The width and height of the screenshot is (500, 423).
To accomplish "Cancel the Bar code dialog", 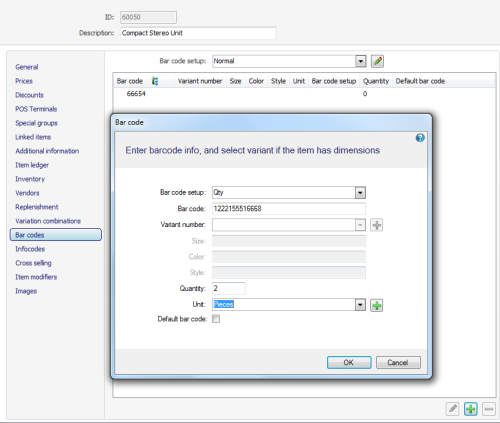I will 398,362.
